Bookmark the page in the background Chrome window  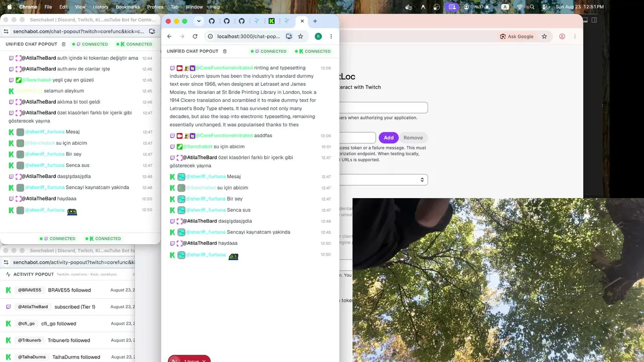(x=544, y=36)
